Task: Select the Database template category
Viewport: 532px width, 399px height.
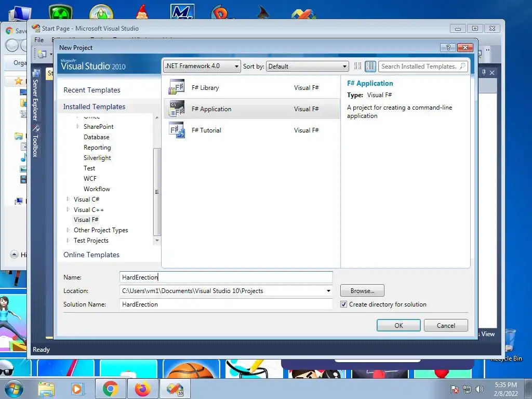Action: click(96, 137)
